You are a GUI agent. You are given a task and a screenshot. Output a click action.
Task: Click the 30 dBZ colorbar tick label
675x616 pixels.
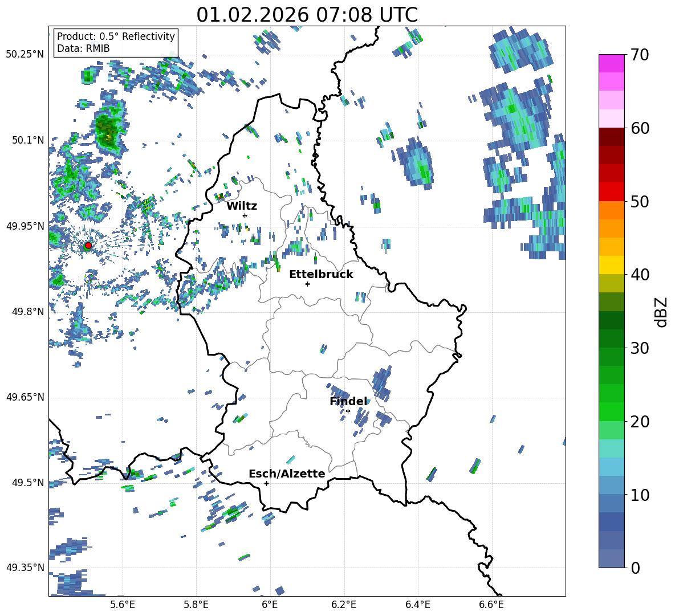[639, 348]
